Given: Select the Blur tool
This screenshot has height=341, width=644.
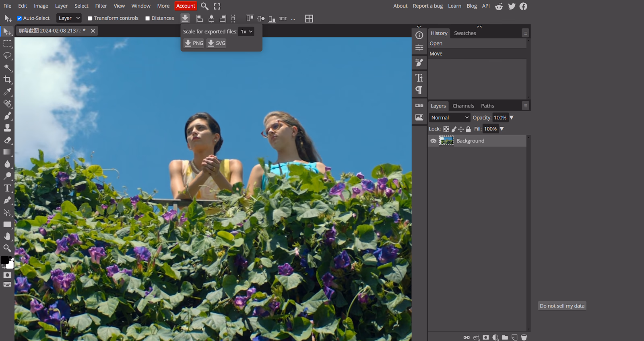Looking at the screenshot, I should pos(7,164).
